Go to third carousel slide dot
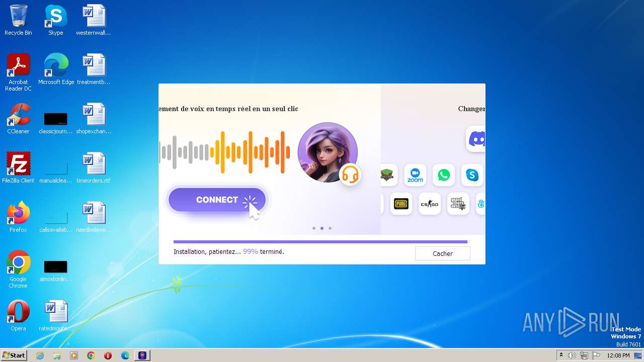644x362 pixels. (x=330, y=228)
